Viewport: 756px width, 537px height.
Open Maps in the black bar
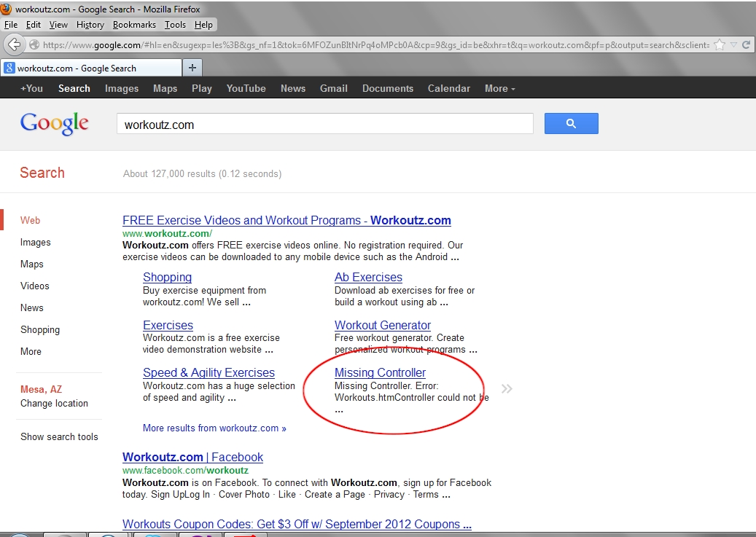165,88
